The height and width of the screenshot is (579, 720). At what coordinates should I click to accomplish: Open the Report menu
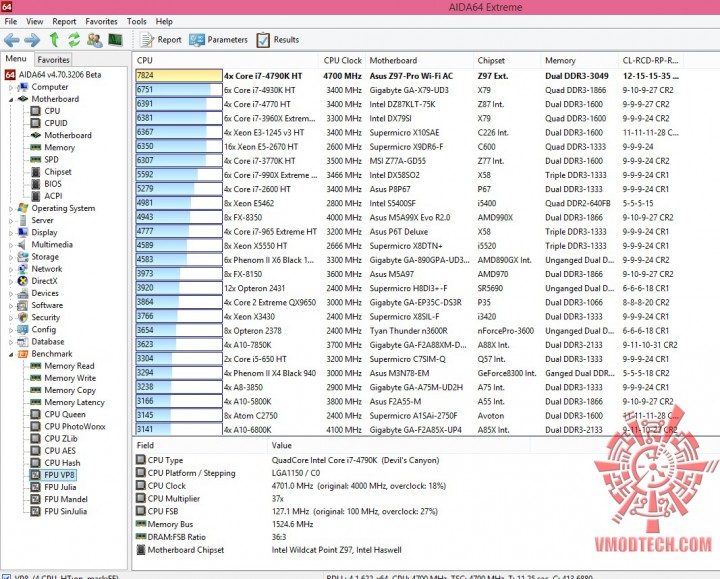pyautogui.click(x=64, y=21)
